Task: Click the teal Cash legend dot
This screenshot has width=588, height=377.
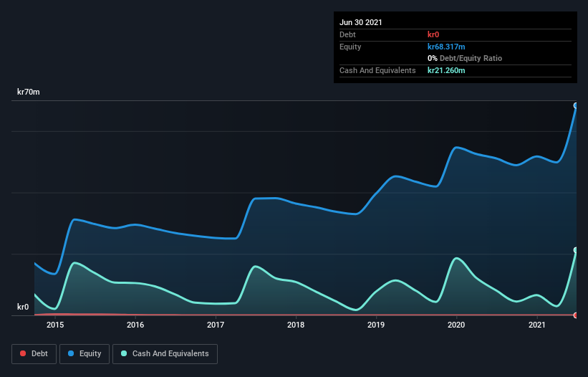Action: pyautogui.click(x=125, y=353)
